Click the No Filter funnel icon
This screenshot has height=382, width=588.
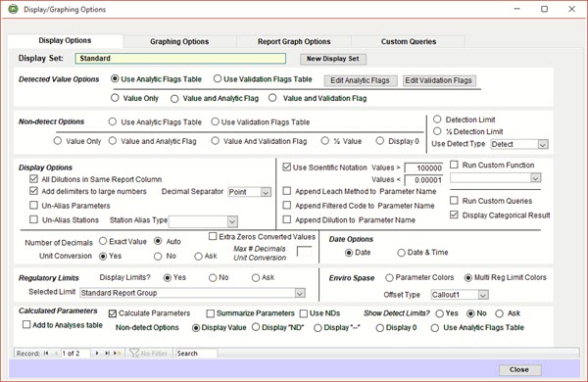tap(134, 354)
